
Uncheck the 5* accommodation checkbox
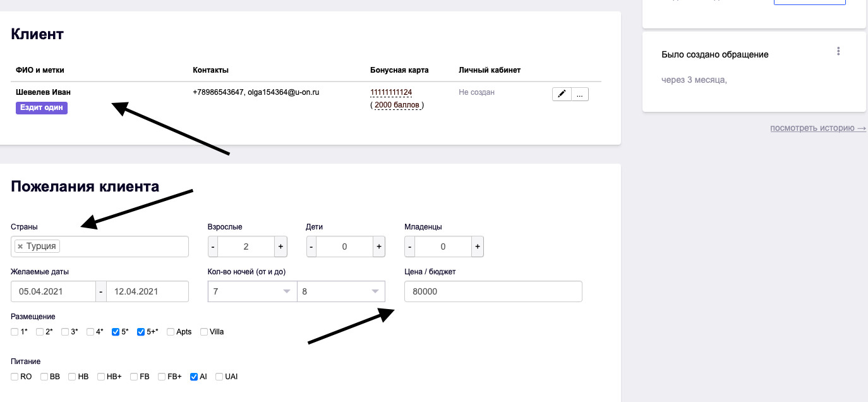[116, 332]
